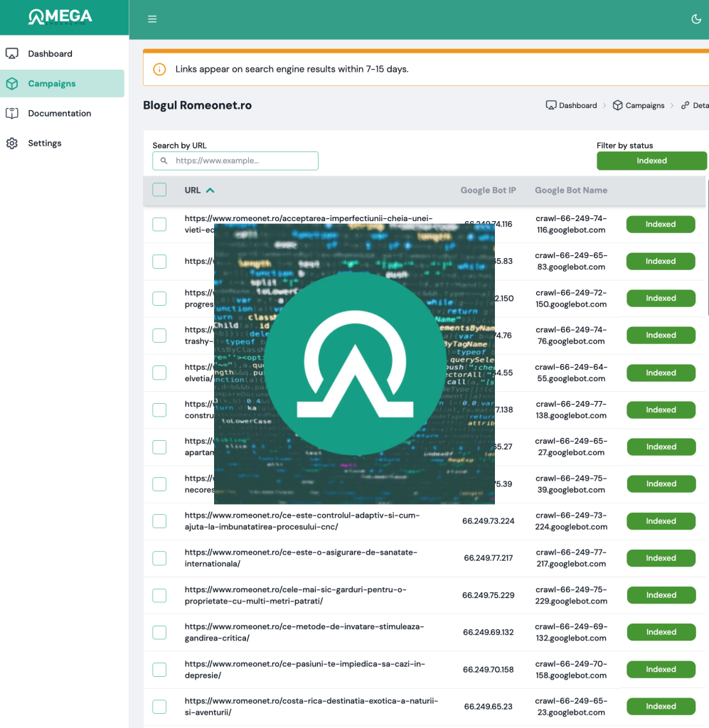Tick checkbox for ce-este-controlul-adaptiv row
Image resolution: width=709 pixels, height=728 pixels.
[159, 521]
